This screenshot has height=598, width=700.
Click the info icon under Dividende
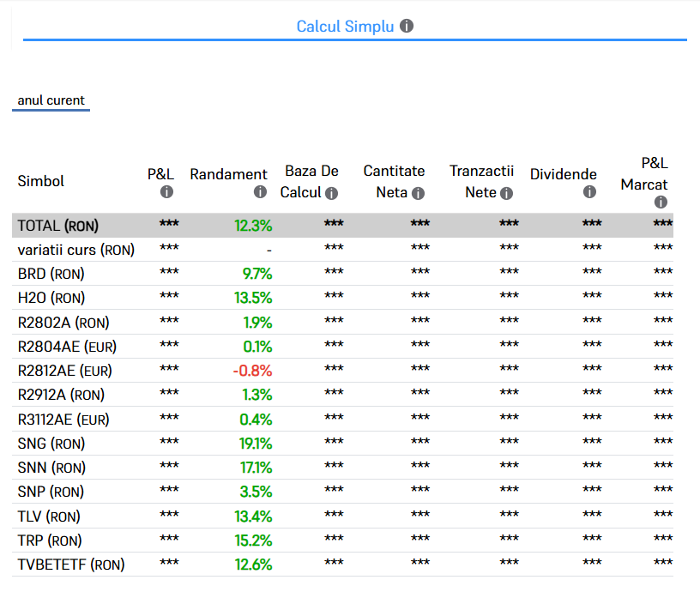(589, 192)
